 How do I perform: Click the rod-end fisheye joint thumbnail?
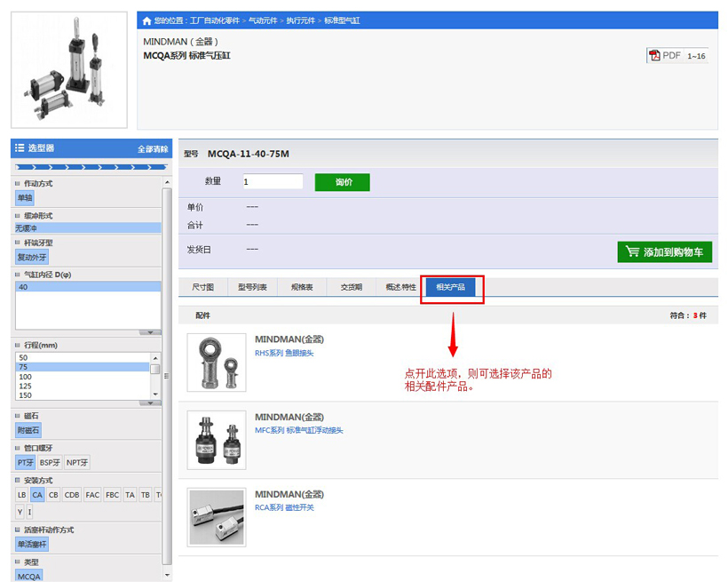coord(217,363)
